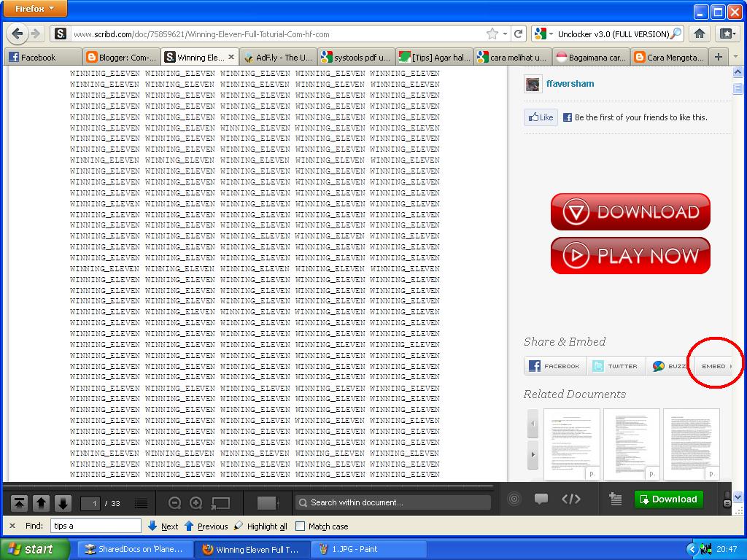The height and width of the screenshot is (560, 747).
Task: Open the third related document thumbnail
Action: (692, 444)
